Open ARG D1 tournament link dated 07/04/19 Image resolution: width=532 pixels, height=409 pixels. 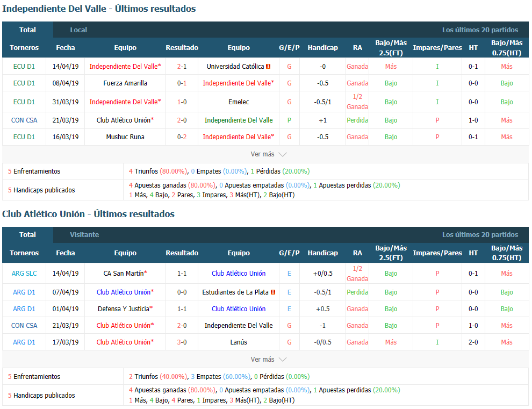click(24, 292)
